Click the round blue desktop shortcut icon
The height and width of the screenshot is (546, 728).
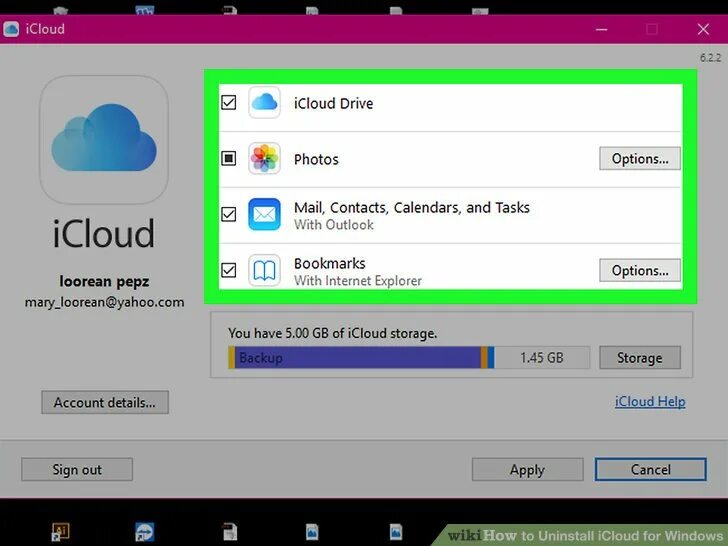pyautogui.click(x=144, y=531)
